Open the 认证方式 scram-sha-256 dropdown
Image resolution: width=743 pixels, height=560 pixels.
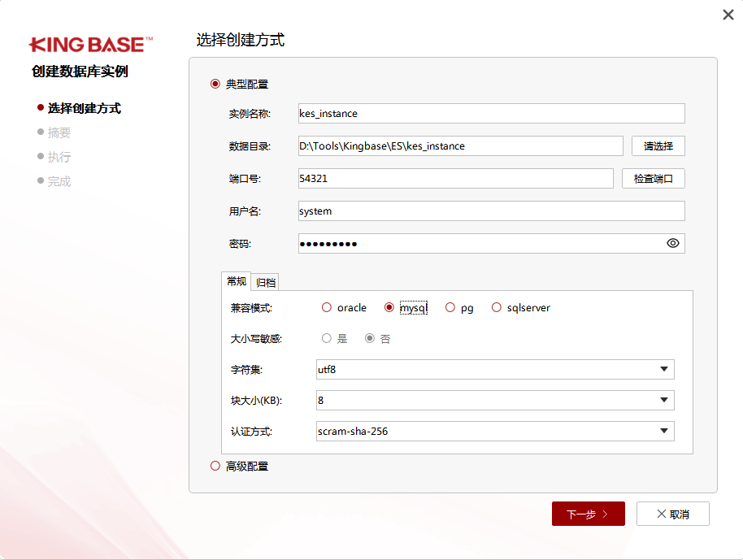(x=495, y=431)
